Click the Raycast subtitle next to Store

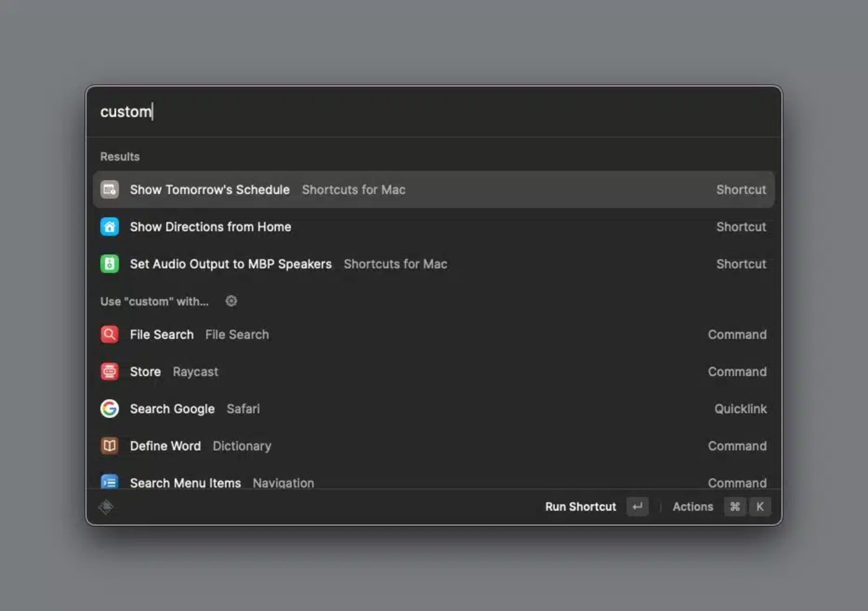tap(195, 372)
